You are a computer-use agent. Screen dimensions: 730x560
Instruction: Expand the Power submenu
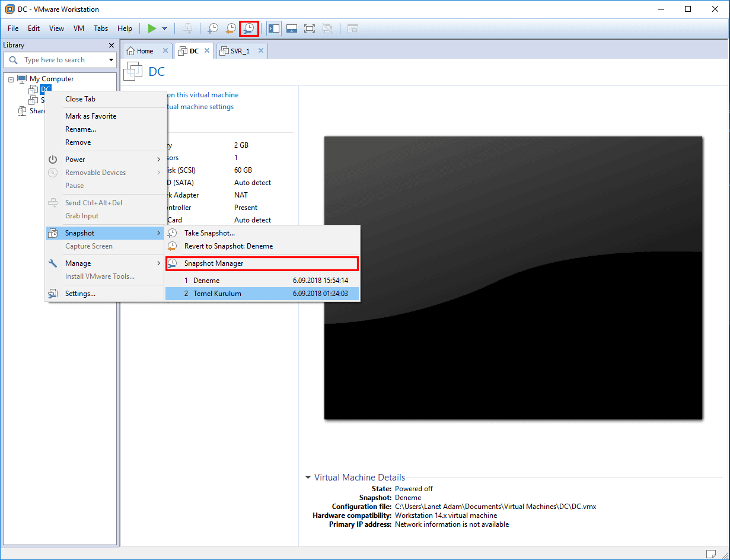click(x=75, y=159)
